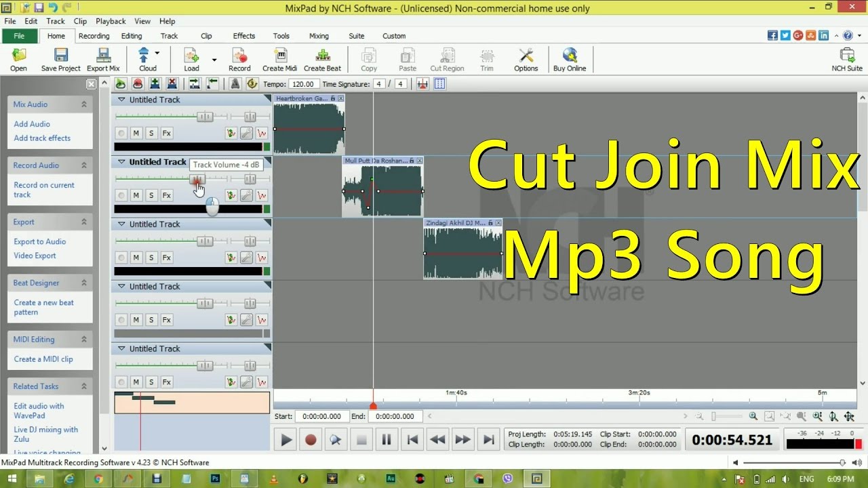Click Edit audio with WavePad link
Image resolution: width=868 pixels, height=488 pixels.
[x=39, y=411]
